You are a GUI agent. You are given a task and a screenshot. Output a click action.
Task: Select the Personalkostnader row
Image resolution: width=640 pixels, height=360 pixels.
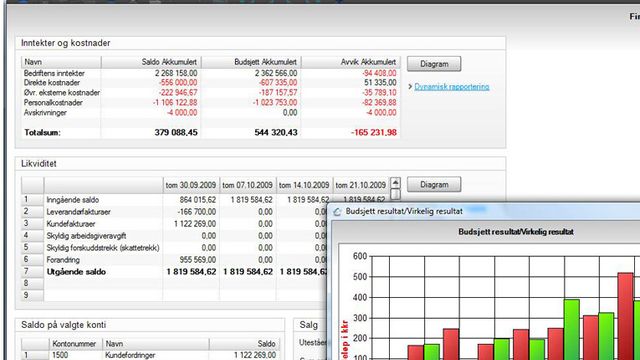(211, 102)
